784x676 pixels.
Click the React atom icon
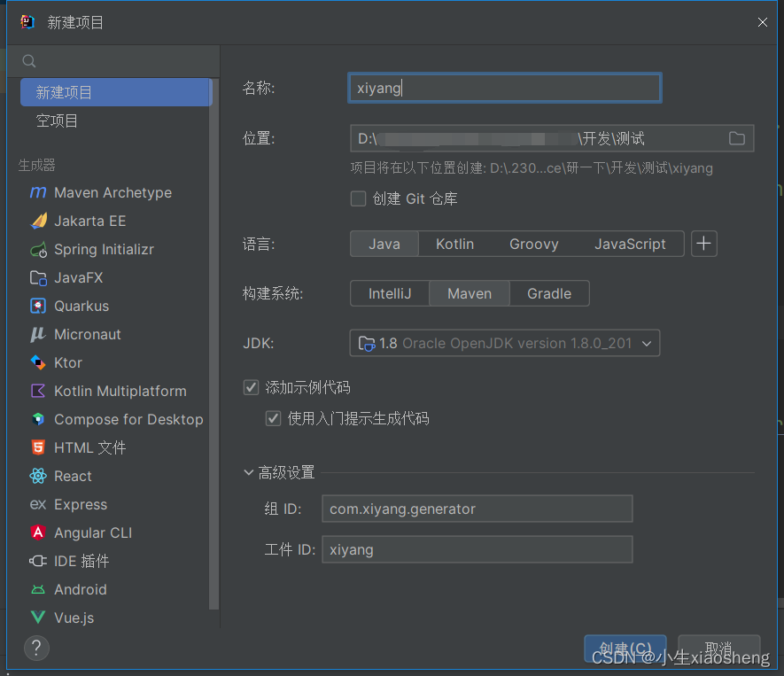38,476
